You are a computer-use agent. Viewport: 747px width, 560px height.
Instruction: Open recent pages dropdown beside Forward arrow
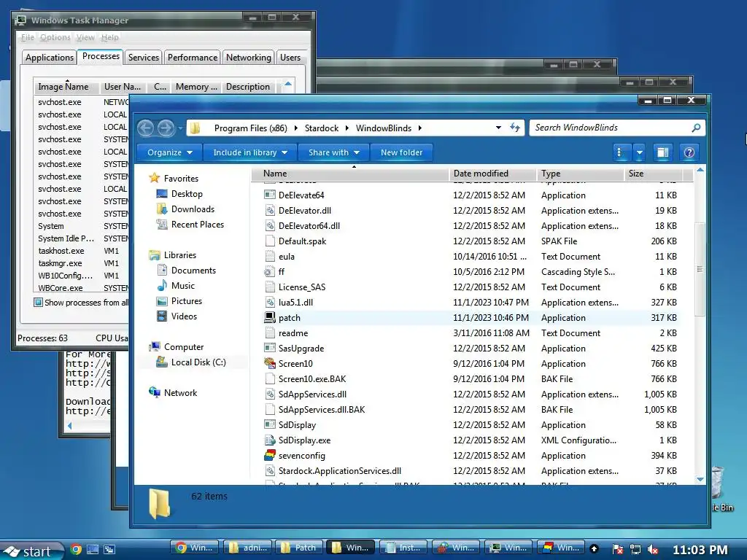coord(181,128)
